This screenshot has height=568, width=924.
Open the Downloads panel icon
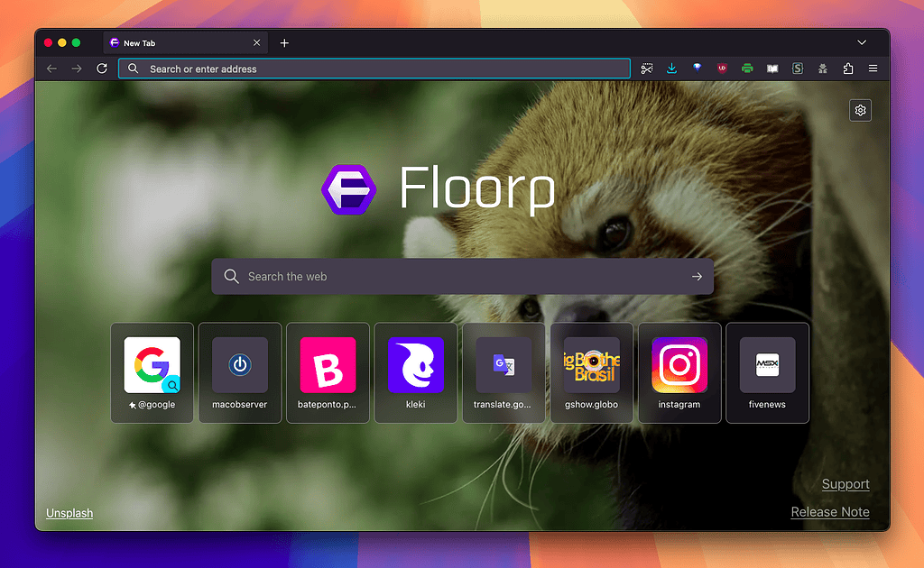click(672, 69)
